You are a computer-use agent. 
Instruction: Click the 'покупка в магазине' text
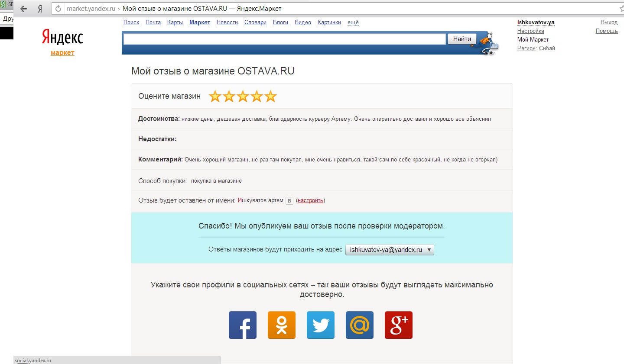(x=216, y=181)
